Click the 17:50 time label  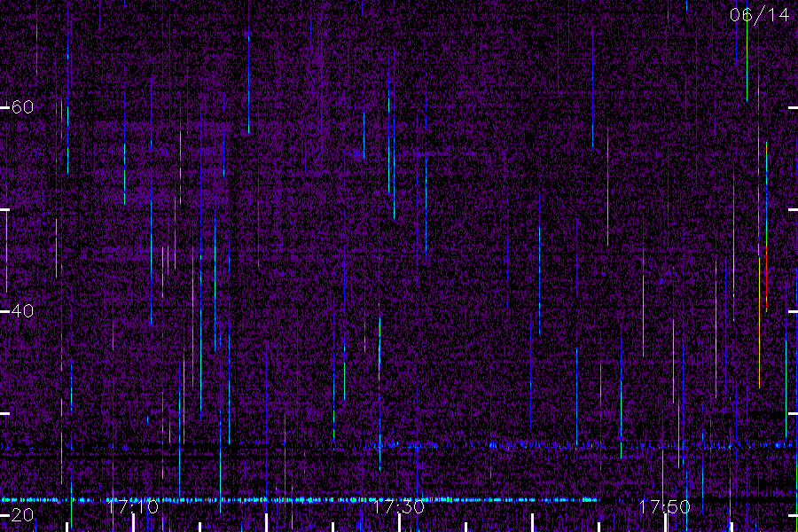coord(664,506)
